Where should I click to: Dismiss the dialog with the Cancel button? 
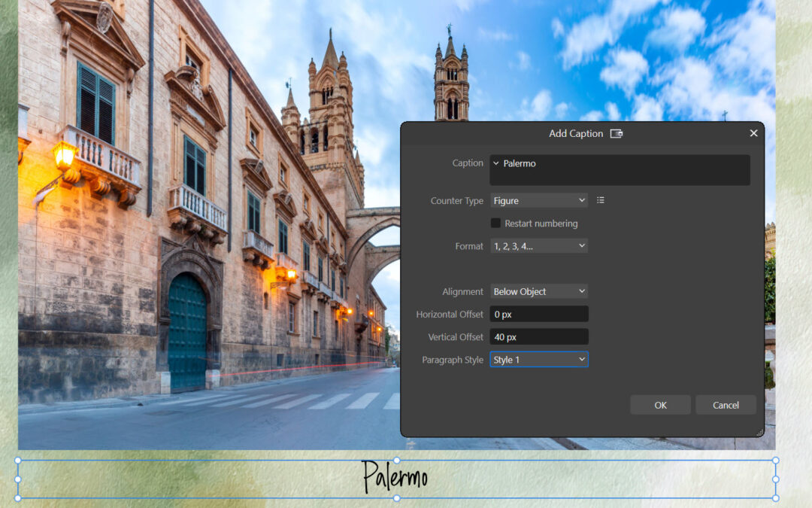(x=726, y=404)
